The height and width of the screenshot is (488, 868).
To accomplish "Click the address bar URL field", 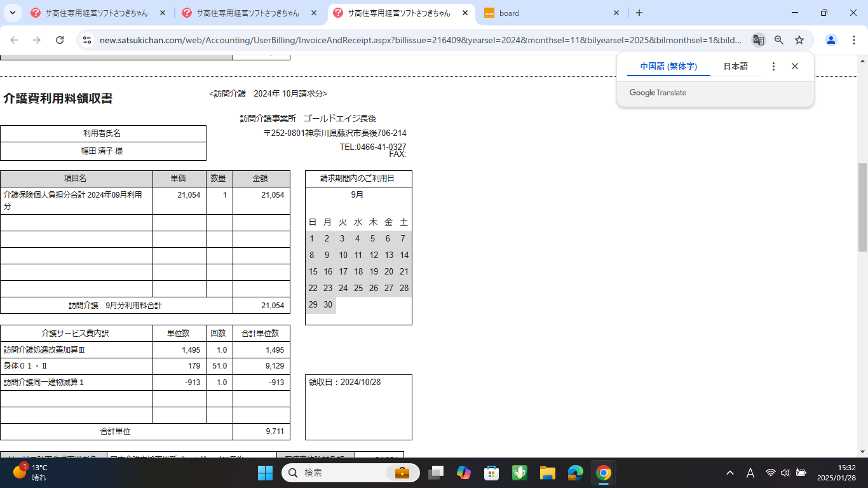I will (x=419, y=40).
